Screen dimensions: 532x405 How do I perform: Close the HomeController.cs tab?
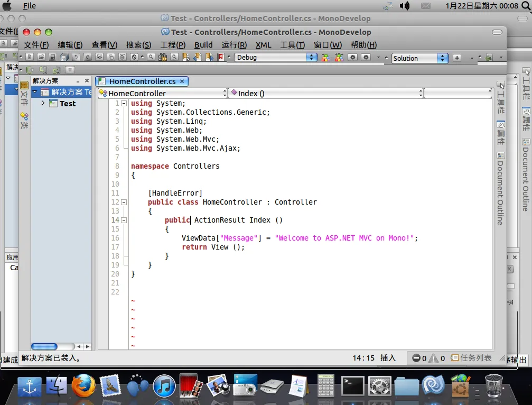(182, 81)
